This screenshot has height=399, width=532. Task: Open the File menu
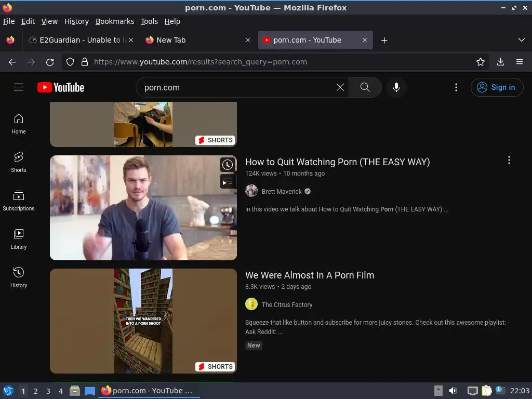coord(9,21)
